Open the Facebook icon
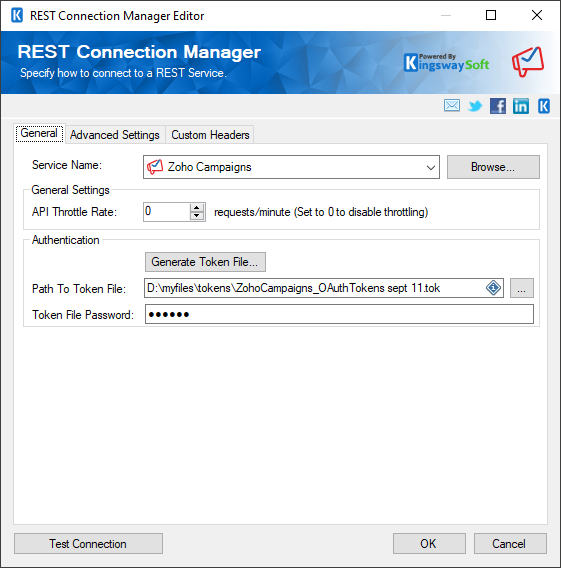This screenshot has height=568, width=561. point(498,106)
